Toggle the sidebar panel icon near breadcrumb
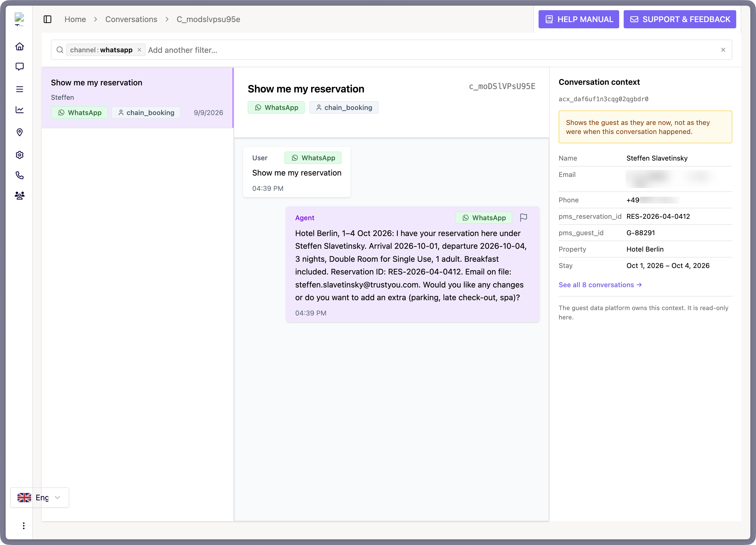Viewport: 756px width, 545px height. pos(48,19)
